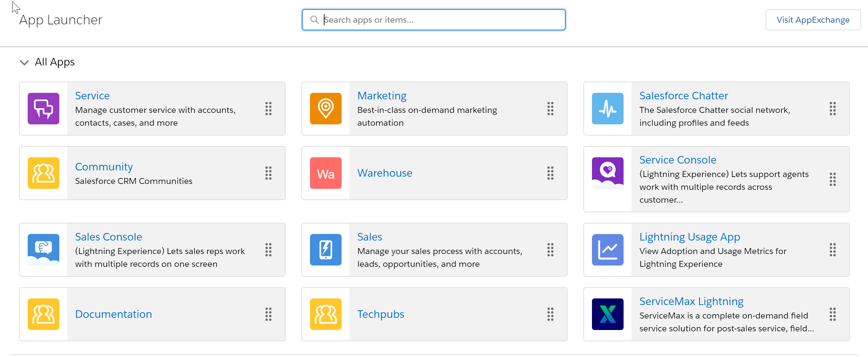This screenshot has width=868, height=357.
Task: Click the All Apps heading text
Action: coord(55,62)
